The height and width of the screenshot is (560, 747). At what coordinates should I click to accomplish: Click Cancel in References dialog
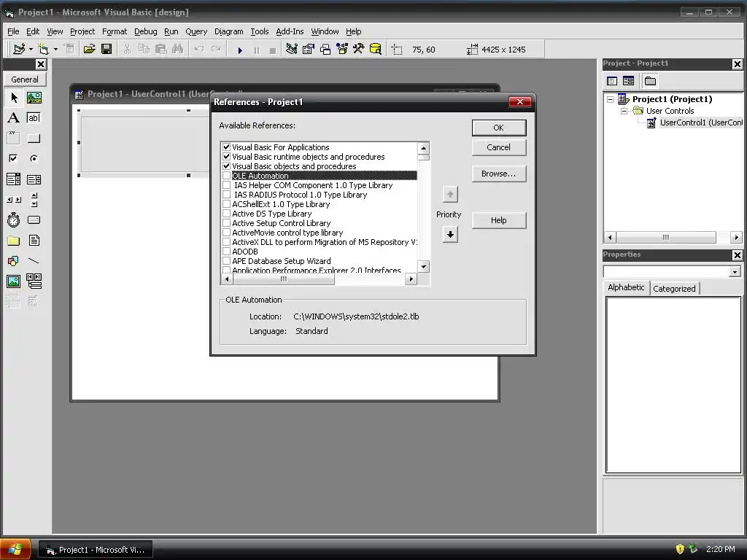point(499,147)
